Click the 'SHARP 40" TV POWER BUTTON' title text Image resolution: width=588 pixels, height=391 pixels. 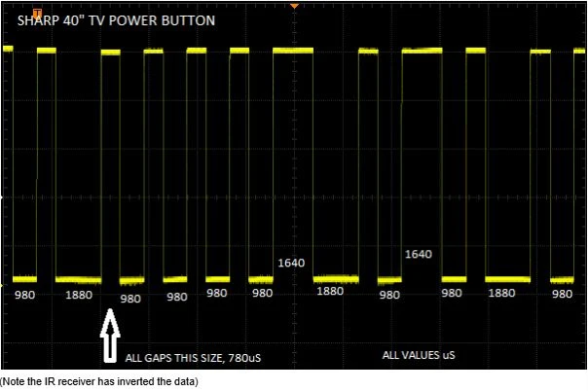point(116,20)
